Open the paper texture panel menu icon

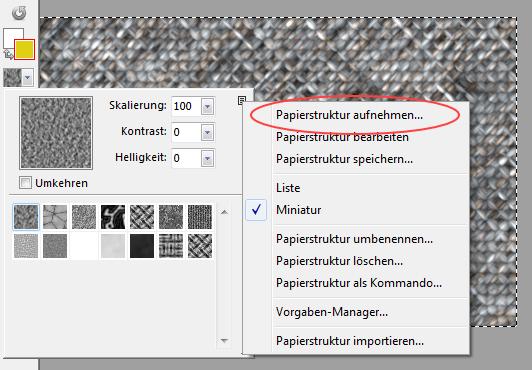[242, 100]
